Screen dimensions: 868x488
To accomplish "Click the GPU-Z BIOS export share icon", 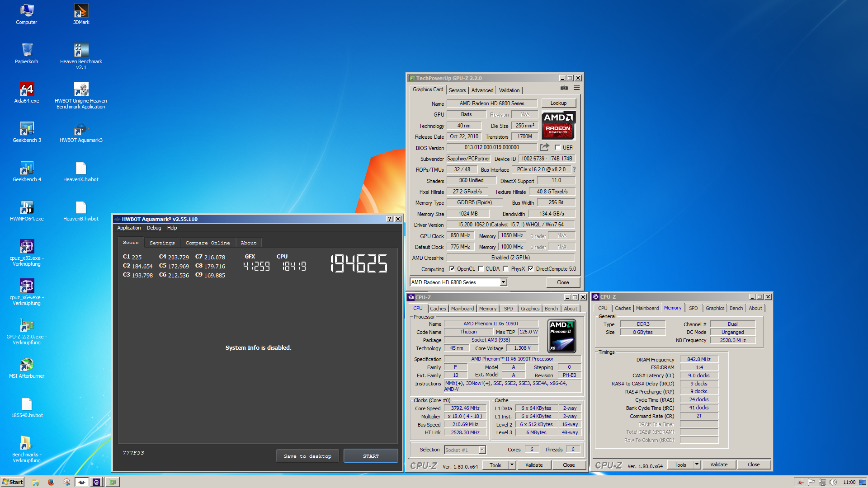I will pyautogui.click(x=544, y=147).
